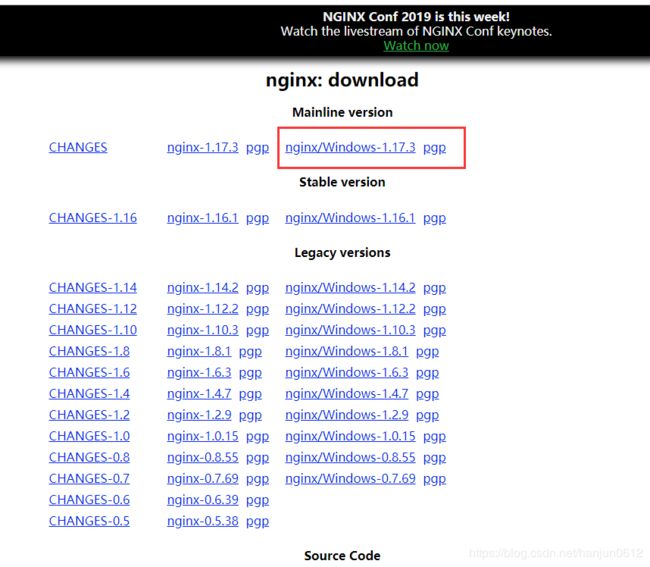Viewport: 650px width, 567px height.
Task: Download nginx-1.4.7 source
Action: click(199, 393)
